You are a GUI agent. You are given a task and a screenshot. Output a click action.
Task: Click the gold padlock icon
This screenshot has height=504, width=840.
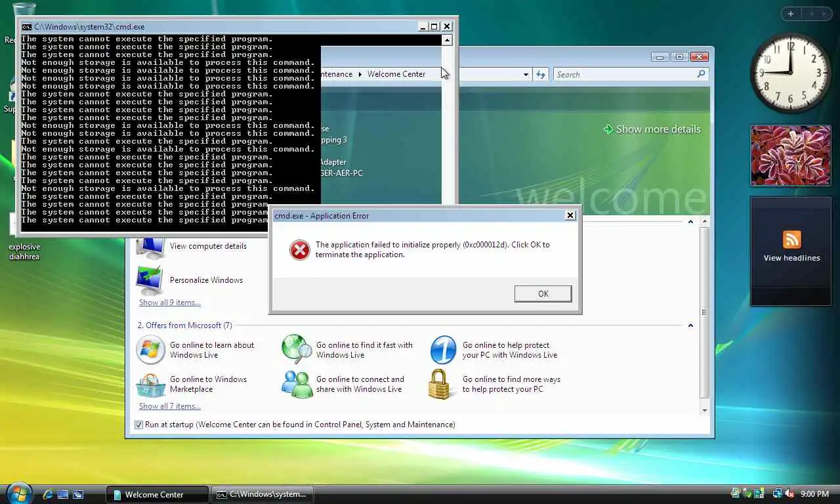440,384
